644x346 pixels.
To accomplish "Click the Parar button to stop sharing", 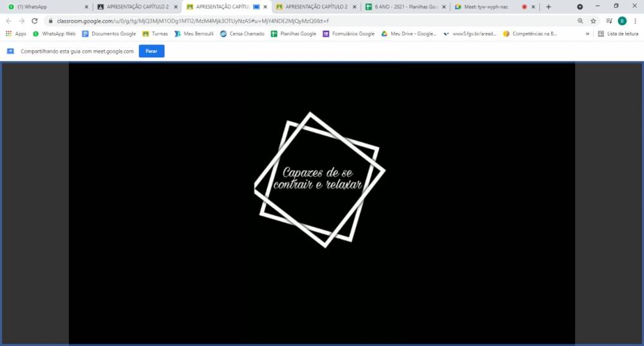I will click(x=151, y=51).
